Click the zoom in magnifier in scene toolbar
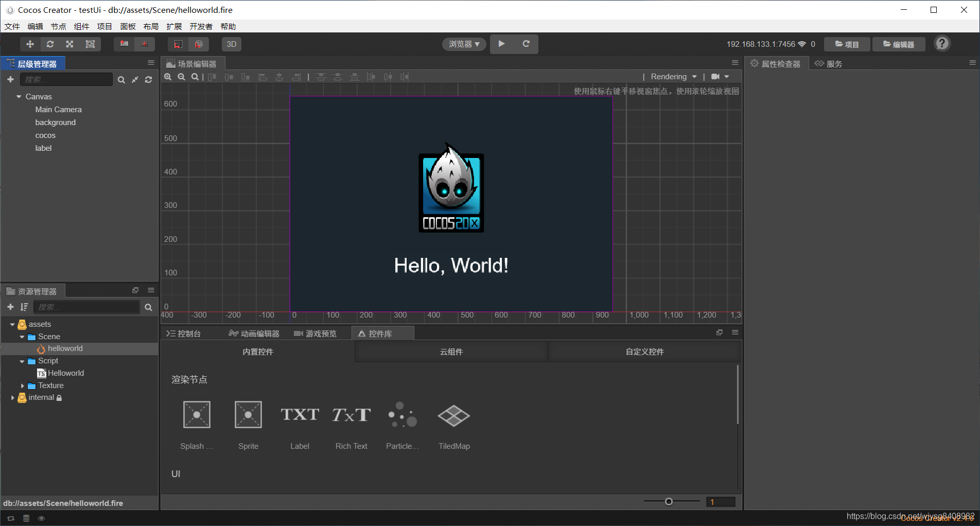The image size is (980, 526). coord(168,77)
